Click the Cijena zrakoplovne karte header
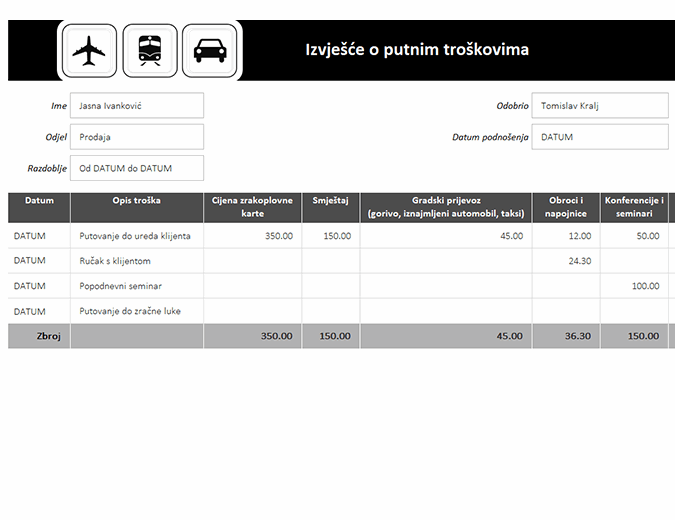675x520 pixels. (x=252, y=207)
